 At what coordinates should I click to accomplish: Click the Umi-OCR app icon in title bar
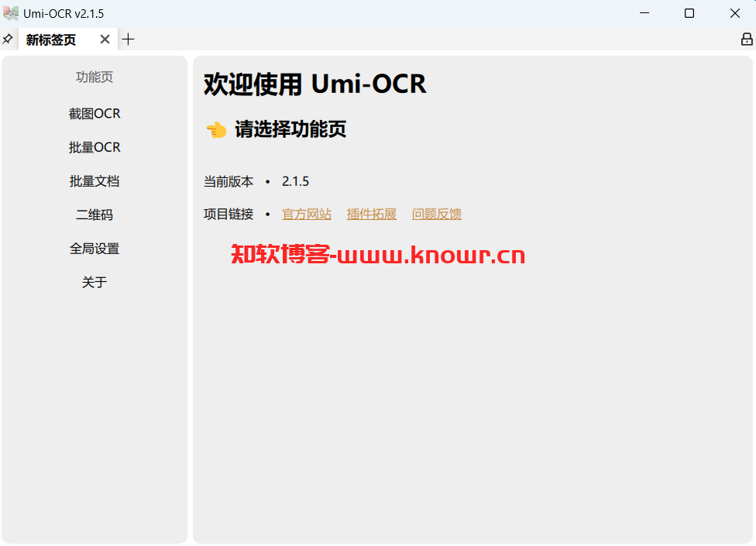click(x=11, y=13)
